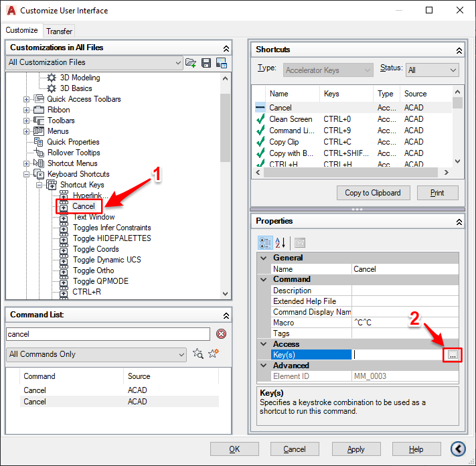Open the Status All dropdown

click(432, 70)
